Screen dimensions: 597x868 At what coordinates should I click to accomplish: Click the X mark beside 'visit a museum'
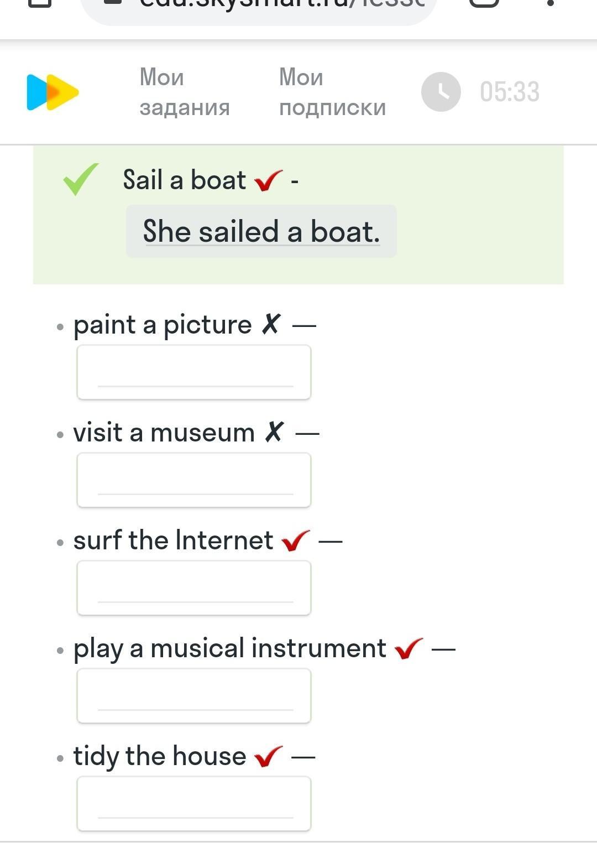tap(274, 432)
